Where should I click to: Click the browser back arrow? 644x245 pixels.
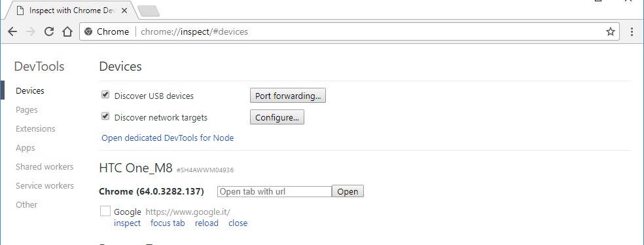pyautogui.click(x=12, y=31)
